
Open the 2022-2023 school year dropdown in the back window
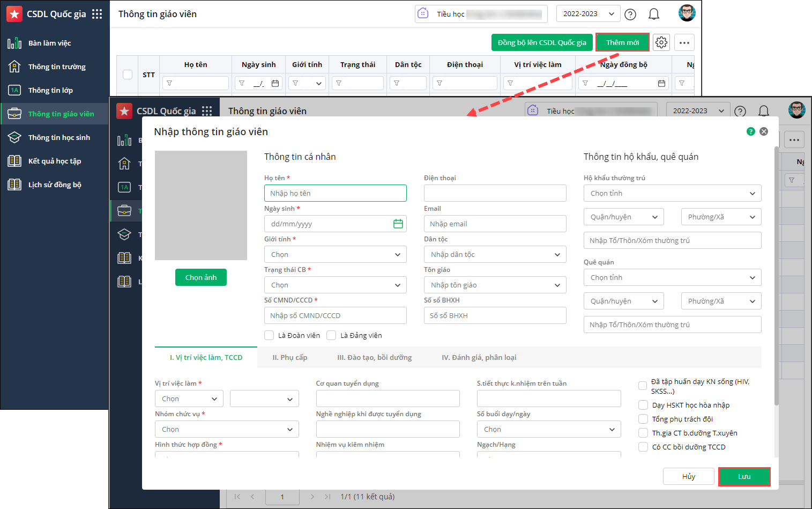point(588,14)
